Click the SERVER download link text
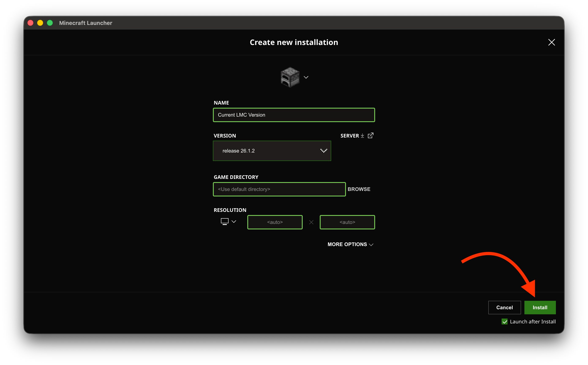This screenshot has height=365, width=588. (350, 136)
